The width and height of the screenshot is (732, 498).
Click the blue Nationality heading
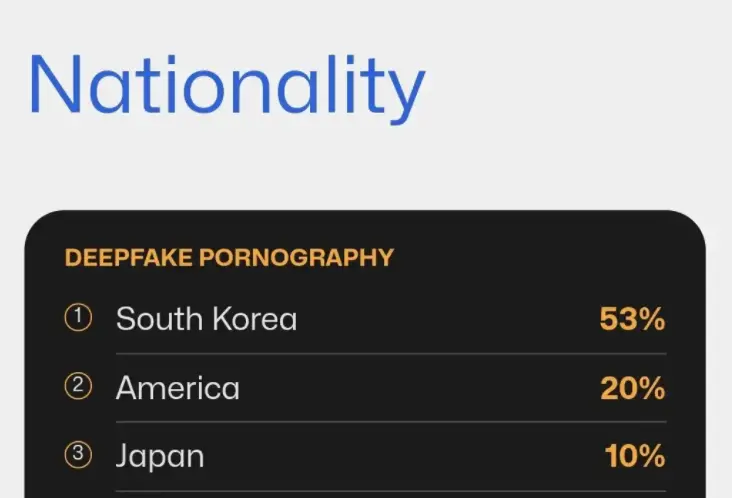(x=227, y=85)
